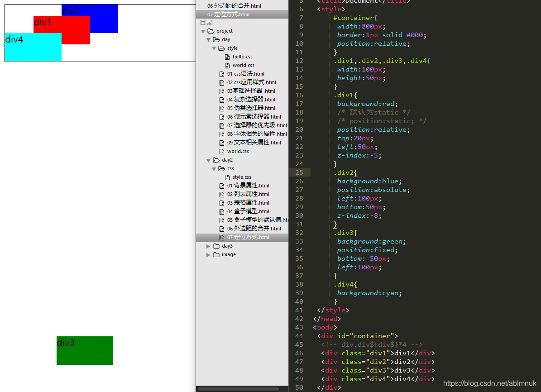Expand the day3 folder arrow
This screenshot has height=392, width=541.
[x=208, y=246]
